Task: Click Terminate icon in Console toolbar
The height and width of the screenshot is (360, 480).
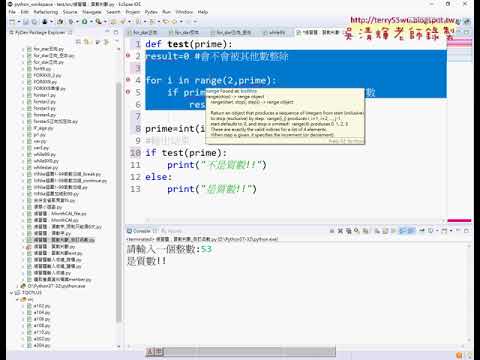Action: [332, 231]
